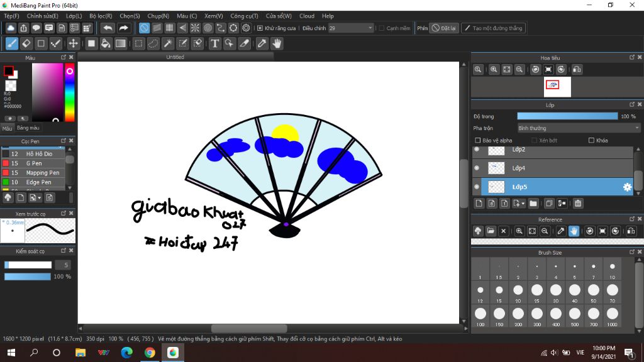This screenshot has height=362, width=644.
Task: Hide the Lớp5 layer
Action: (x=477, y=187)
